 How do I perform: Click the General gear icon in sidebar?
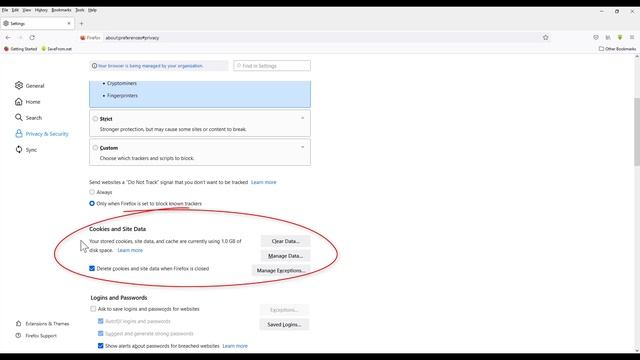coord(19,85)
